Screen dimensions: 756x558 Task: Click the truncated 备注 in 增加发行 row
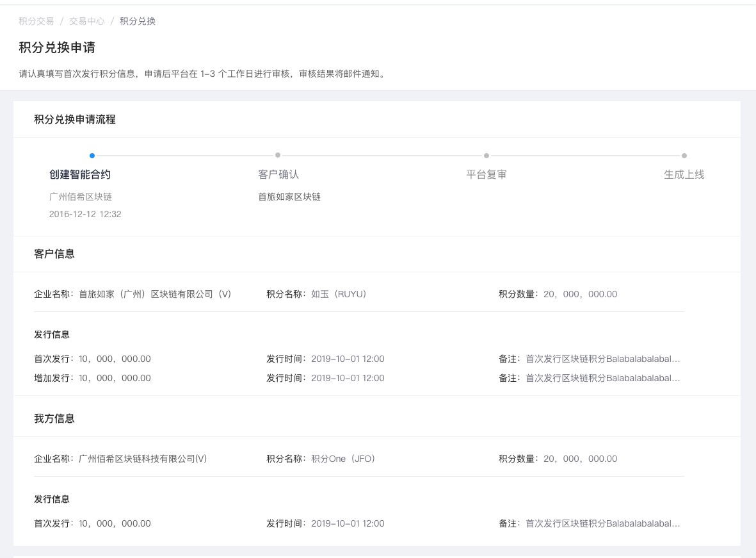coord(602,378)
